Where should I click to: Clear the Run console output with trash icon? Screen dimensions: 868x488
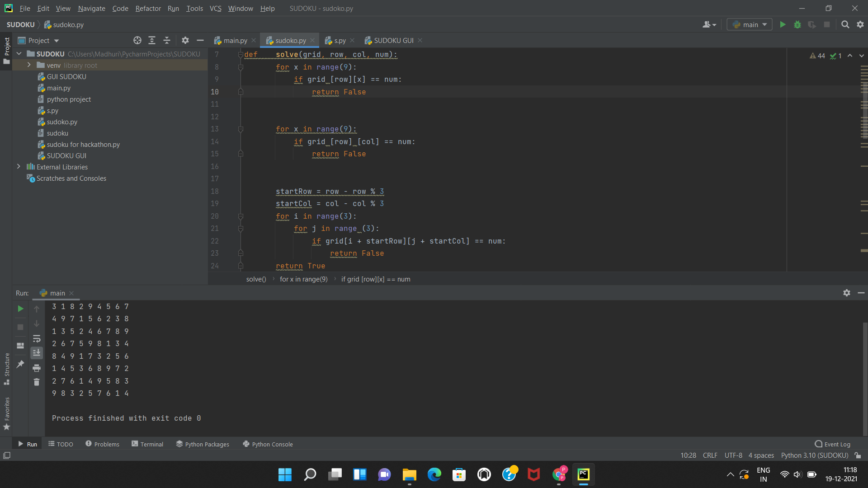tap(37, 382)
